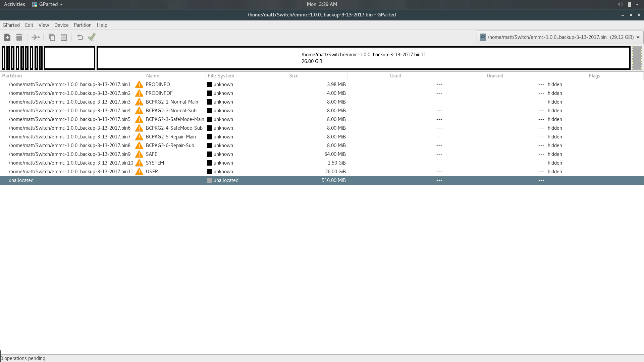Click warning icon beside BCPKG2-6-Repair-Sub
The width and height of the screenshot is (644, 362).
[139, 145]
